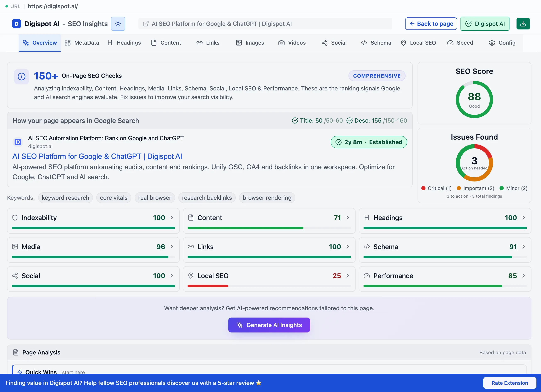Click the Digispot AI blue D logo
The width and height of the screenshot is (541, 392).
[16, 24]
